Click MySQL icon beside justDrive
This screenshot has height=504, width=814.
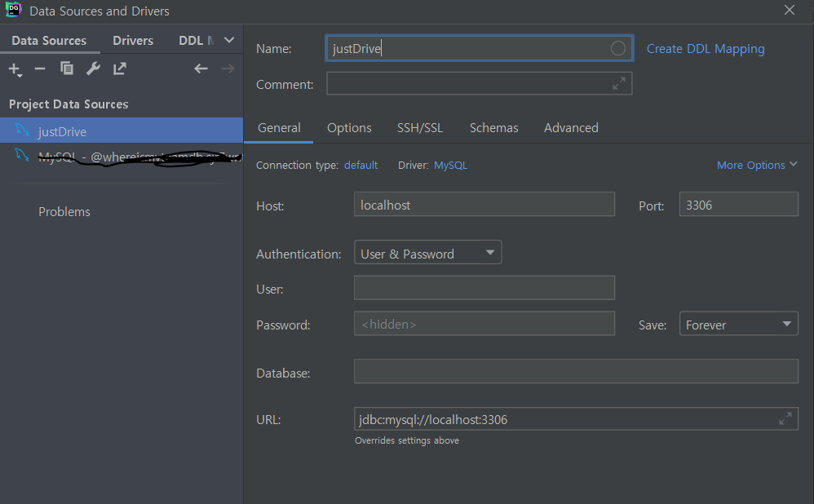(22, 130)
